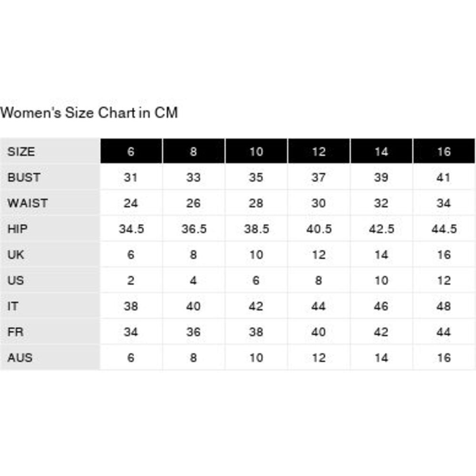Click the IT size 48 cell

(x=444, y=306)
